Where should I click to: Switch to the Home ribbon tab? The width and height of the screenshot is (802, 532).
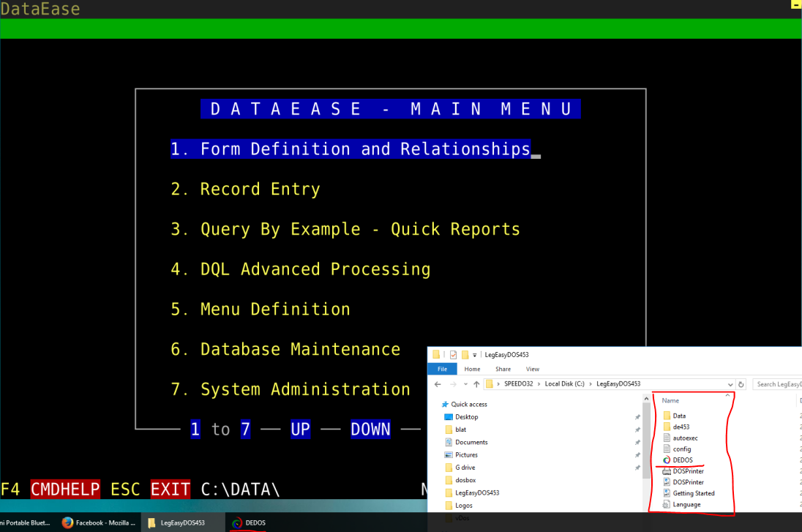(x=472, y=369)
